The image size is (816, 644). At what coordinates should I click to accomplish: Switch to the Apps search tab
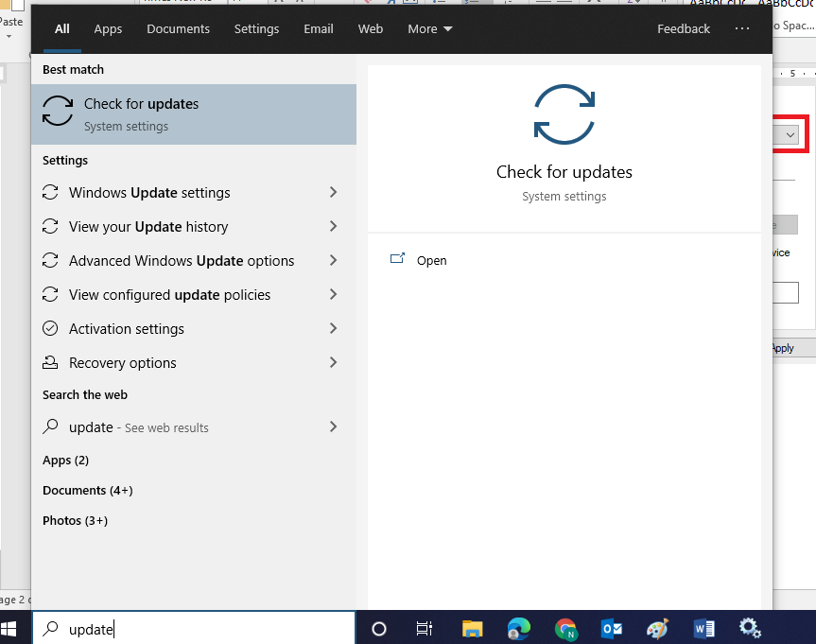coord(108,29)
